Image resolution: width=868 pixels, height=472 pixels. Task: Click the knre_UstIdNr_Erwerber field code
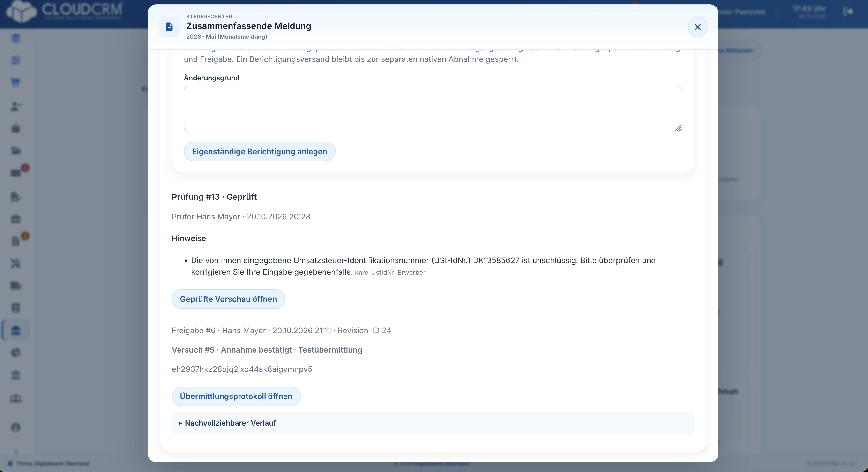[x=390, y=273]
